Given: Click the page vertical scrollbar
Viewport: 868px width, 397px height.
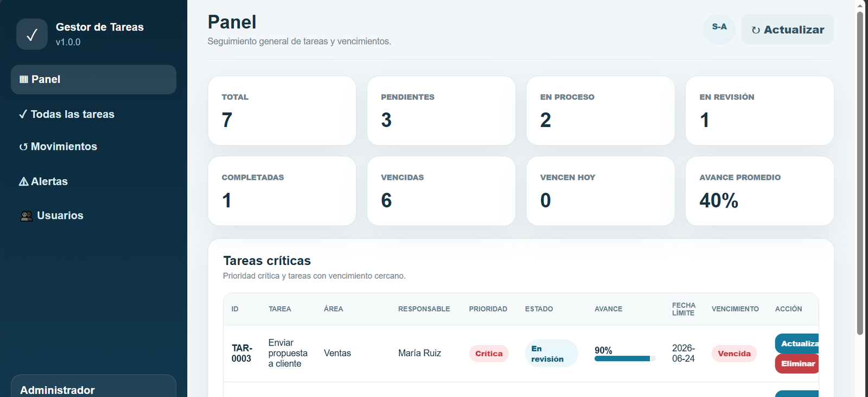Looking at the screenshot, I should coord(860,174).
